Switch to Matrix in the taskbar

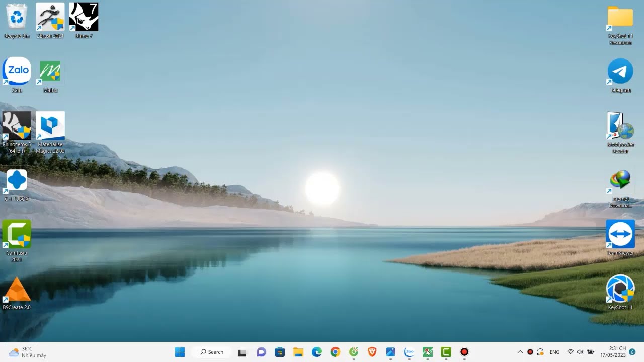[428, 352]
